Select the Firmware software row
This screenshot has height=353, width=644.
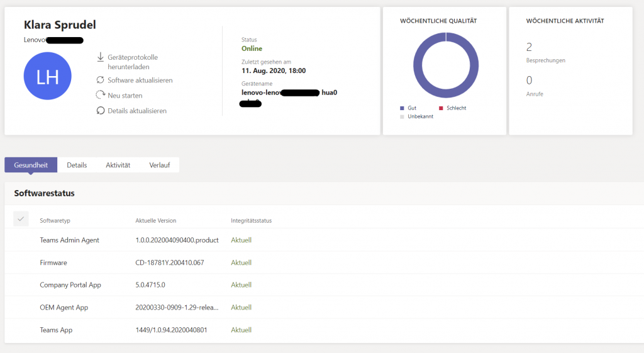coord(53,262)
